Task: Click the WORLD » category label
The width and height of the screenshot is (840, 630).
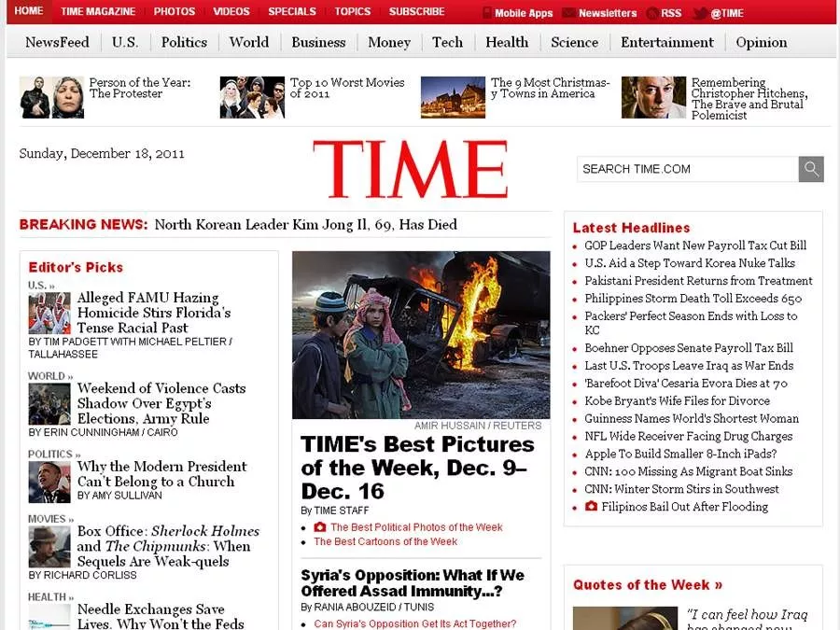Action: point(50,376)
